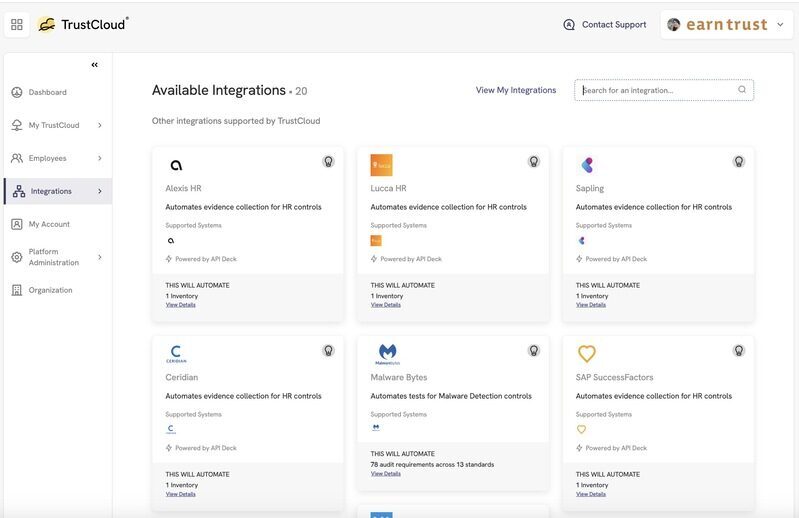
Task: Click lightbulb icon on Malware Bytes card
Action: click(x=534, y=350)
